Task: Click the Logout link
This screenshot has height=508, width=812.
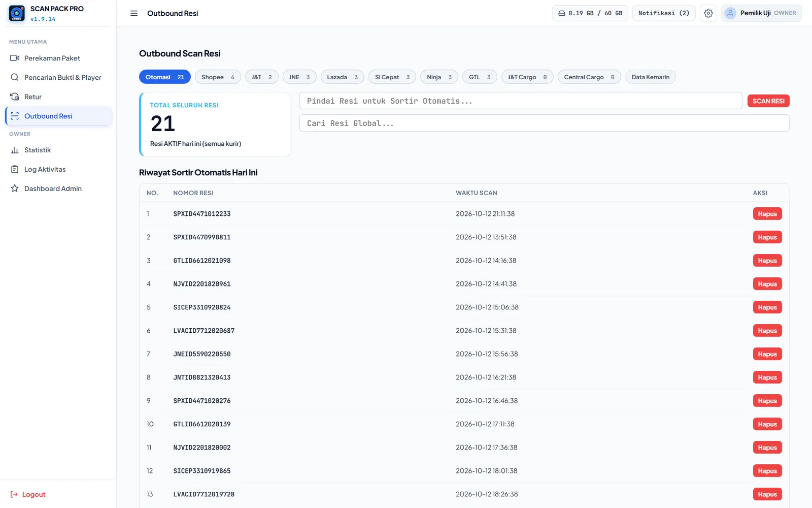Action: click(x=28, y=494)
